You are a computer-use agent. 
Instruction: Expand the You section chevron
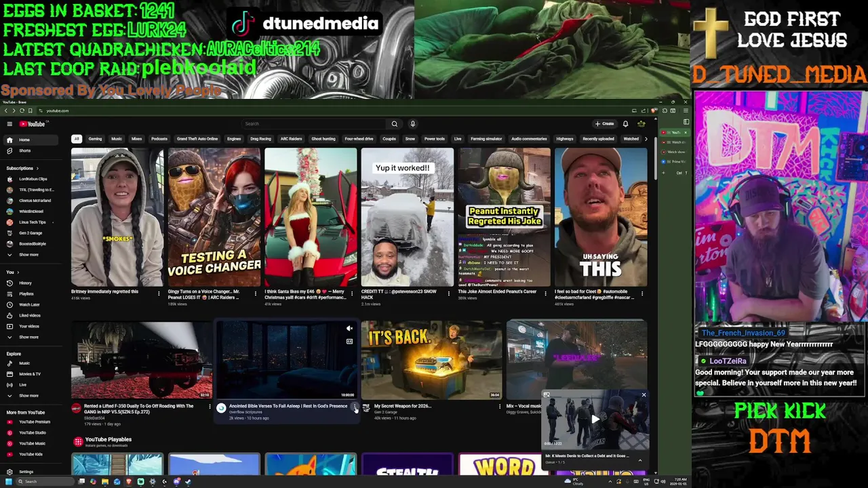coord(18,272)
